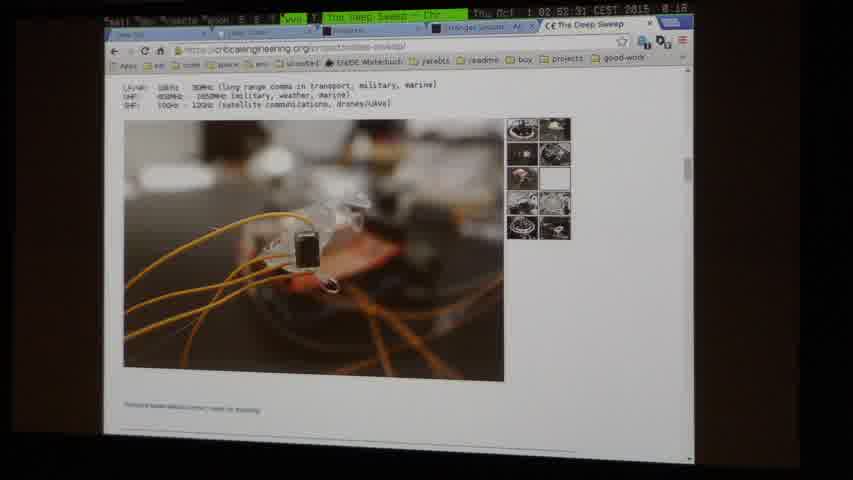Open the projects bookmark folder
Image resolution: width=853 pixels, height=480 pixels.
561,59
